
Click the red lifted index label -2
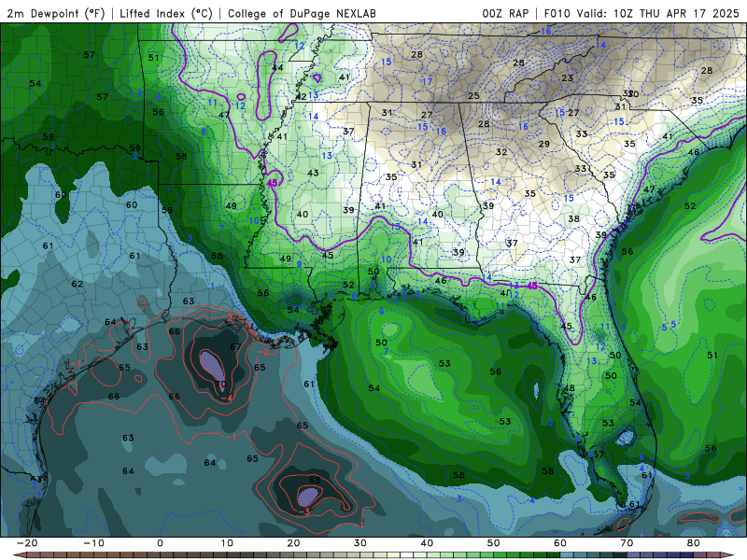tap(263, 353)
